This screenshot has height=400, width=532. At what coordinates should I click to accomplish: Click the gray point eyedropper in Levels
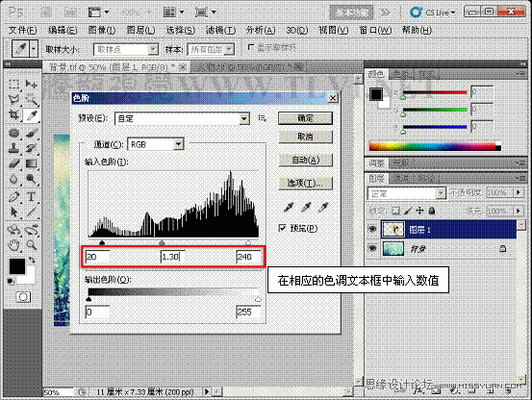coord(306,207)
